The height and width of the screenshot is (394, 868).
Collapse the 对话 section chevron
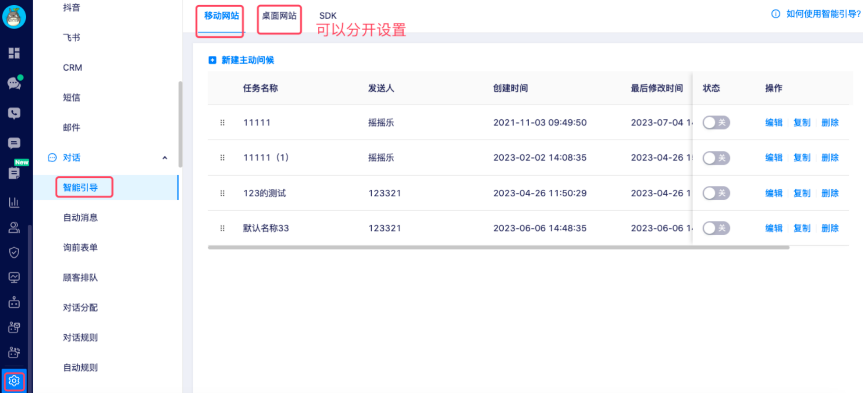point(165,158)
